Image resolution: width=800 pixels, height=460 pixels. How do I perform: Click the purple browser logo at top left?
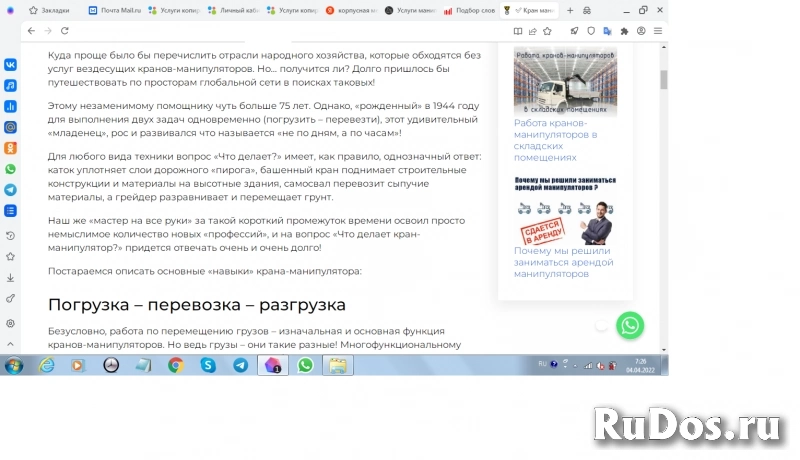10,10
